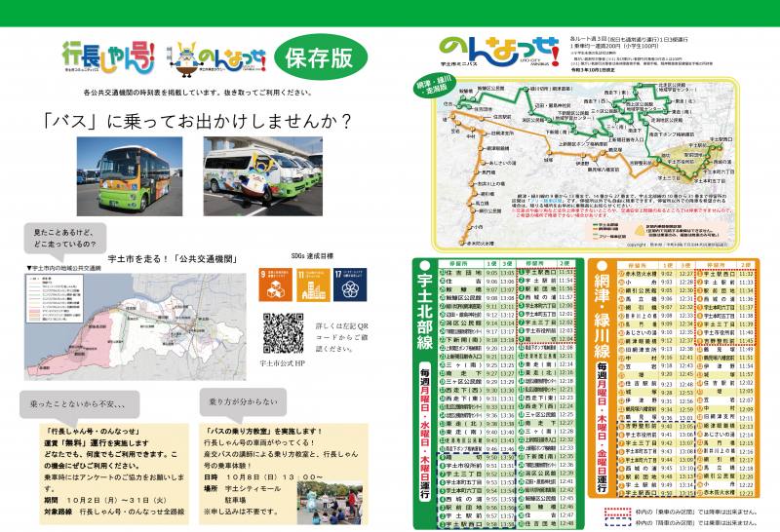Click the orange 網津・緑川線 timetable label
Image resolution: width=780 pixels, height=532 pixels.
click(x=602, y=314)
